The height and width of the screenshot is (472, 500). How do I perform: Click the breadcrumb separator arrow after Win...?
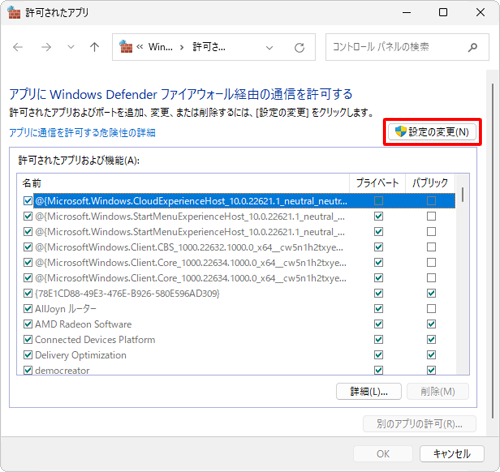182,48
